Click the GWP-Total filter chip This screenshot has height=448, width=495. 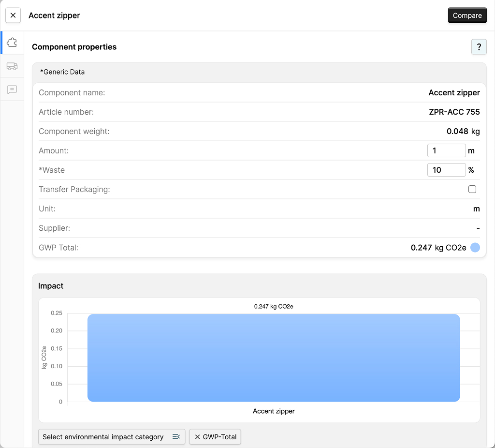(x=215, y=436)
